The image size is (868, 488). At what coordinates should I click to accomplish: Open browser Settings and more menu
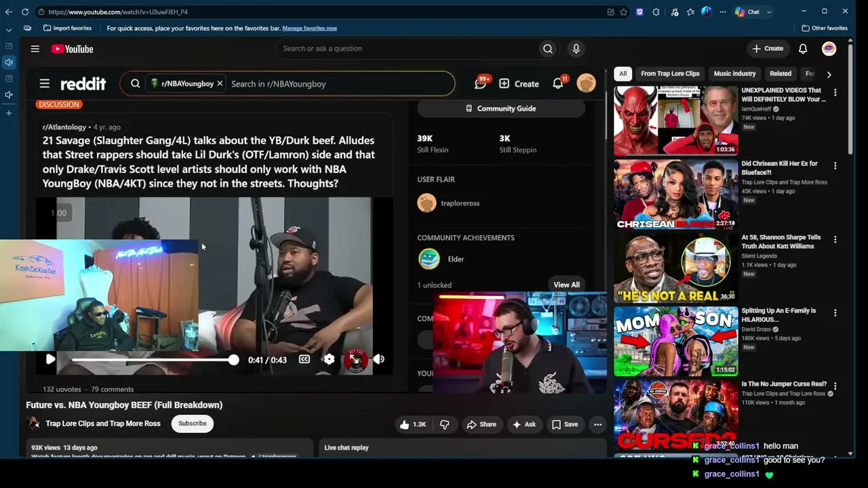[x=723, y=12]
